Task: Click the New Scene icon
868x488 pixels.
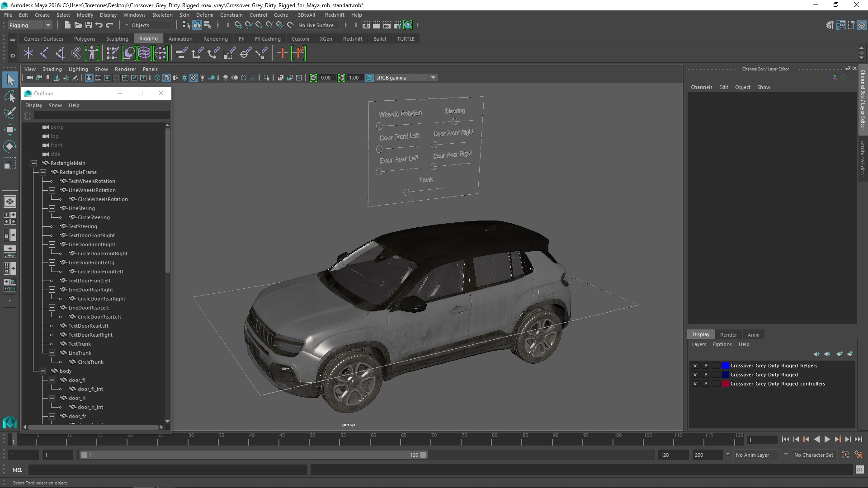Action: [68, 25]
